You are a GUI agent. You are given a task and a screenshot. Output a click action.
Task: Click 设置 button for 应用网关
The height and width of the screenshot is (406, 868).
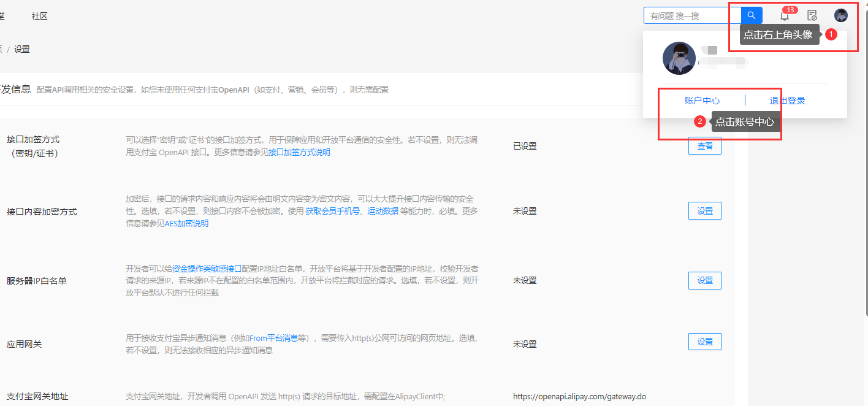[704, 342]
